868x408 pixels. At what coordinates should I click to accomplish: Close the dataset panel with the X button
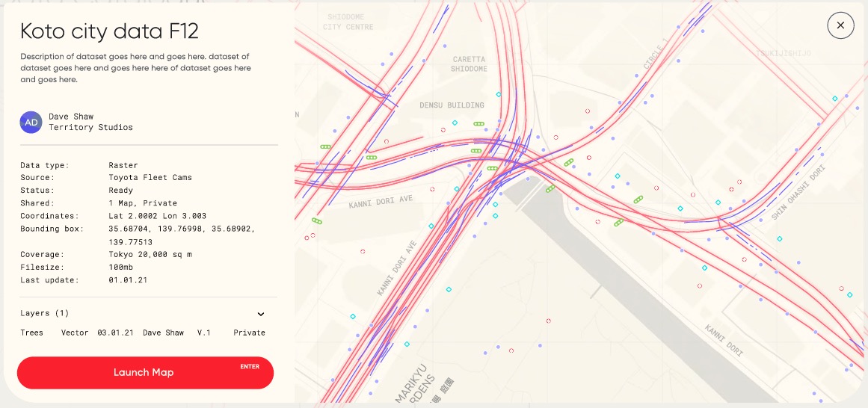coord(840,25)
